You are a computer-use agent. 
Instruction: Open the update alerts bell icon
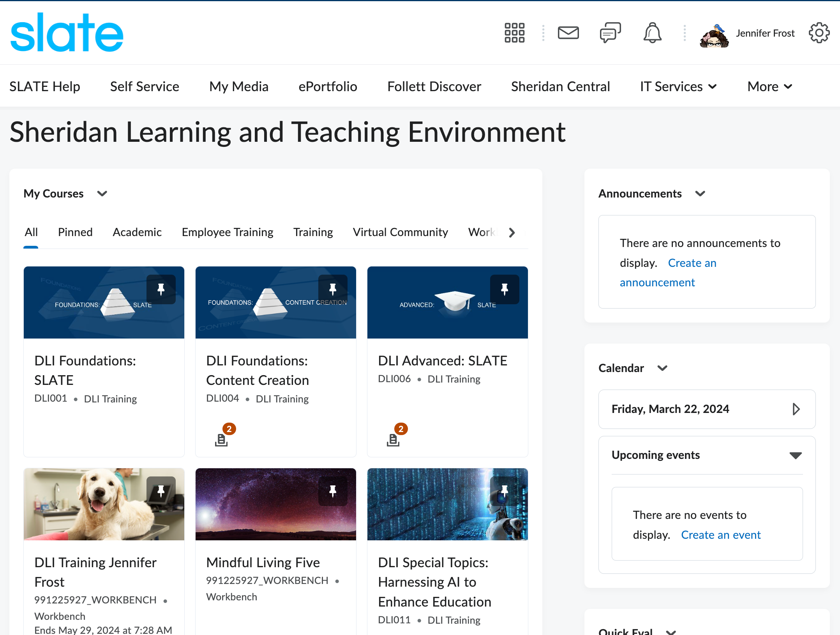(652, 33)
